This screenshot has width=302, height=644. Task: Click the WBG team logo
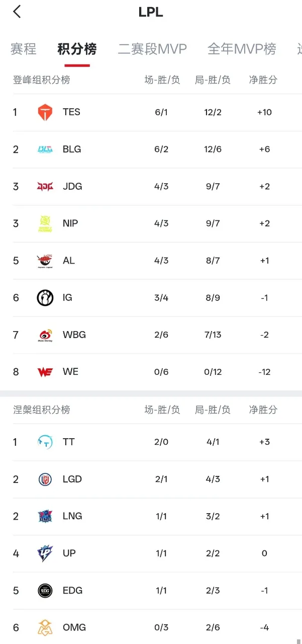pyautogui.click(x=45, y=335)
